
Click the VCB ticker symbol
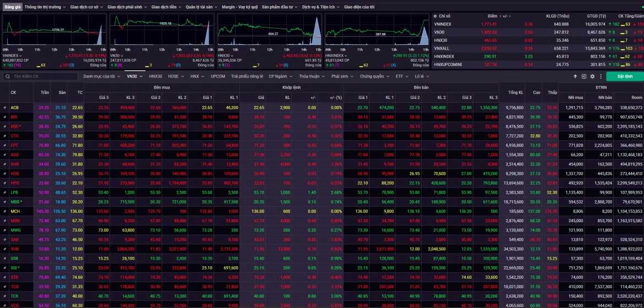(x=15, y=306)
